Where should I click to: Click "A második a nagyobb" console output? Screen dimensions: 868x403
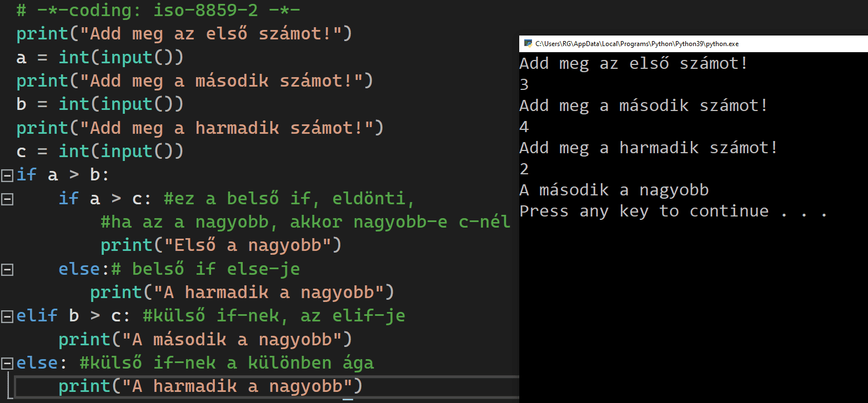pos(614,190)
